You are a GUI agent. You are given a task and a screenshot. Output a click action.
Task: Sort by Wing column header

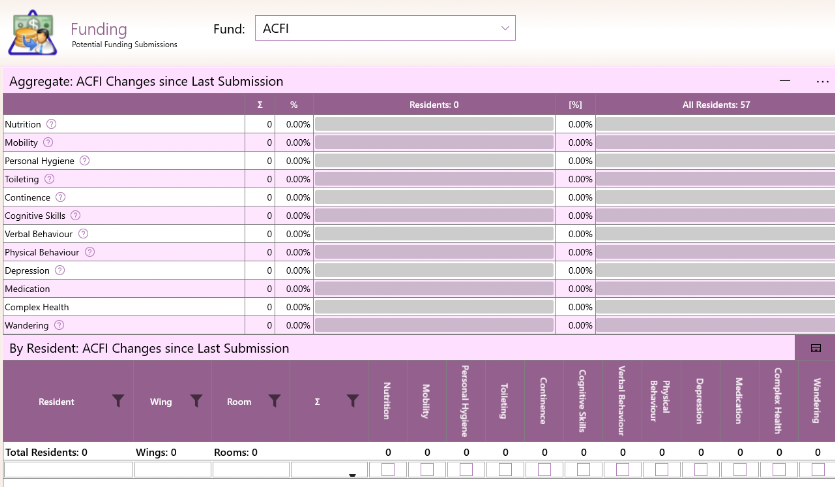pyautogui.click(x=161, y=402)
